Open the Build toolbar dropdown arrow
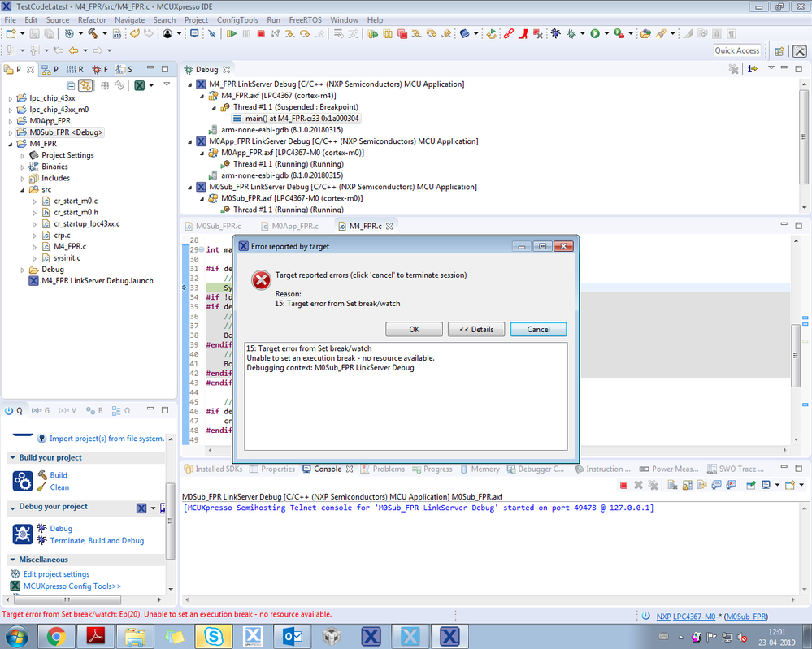 pyautogui.click(x=105, y=33)
